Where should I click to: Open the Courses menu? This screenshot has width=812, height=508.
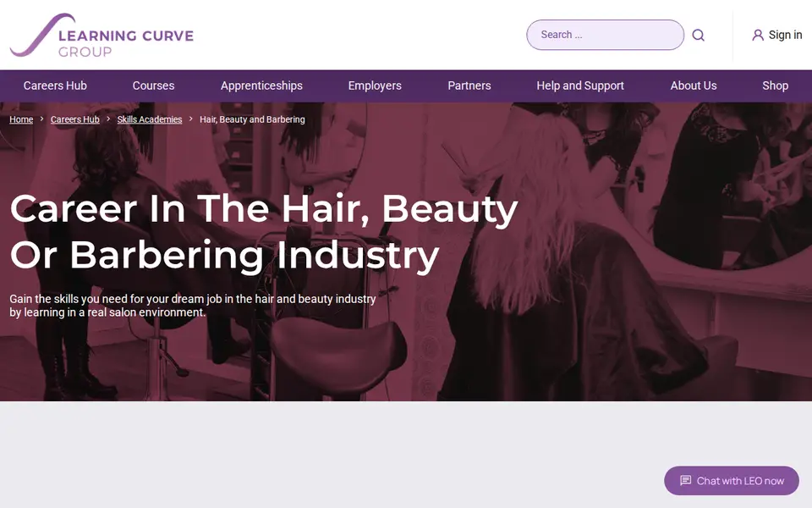point(153,86)
